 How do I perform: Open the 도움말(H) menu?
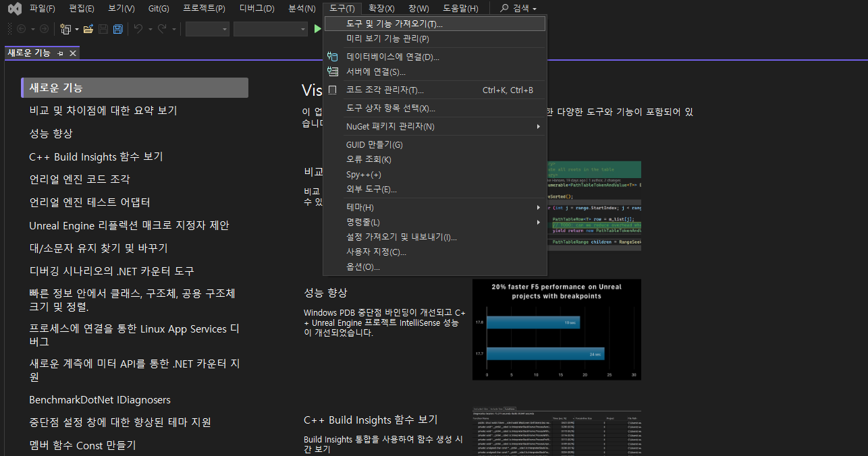[460, 8]
